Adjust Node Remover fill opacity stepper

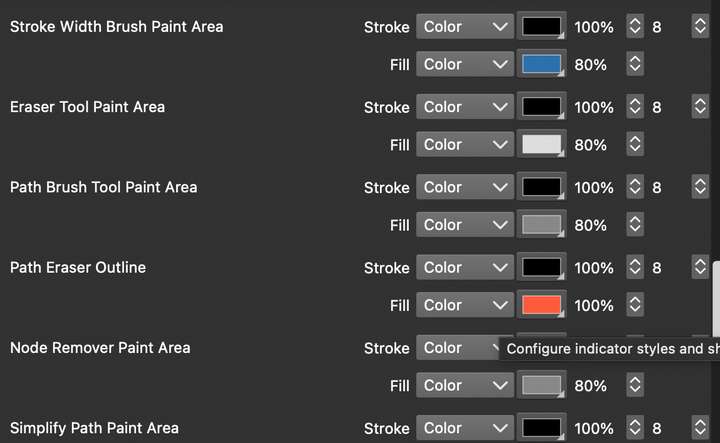click(x=634, y=385)
